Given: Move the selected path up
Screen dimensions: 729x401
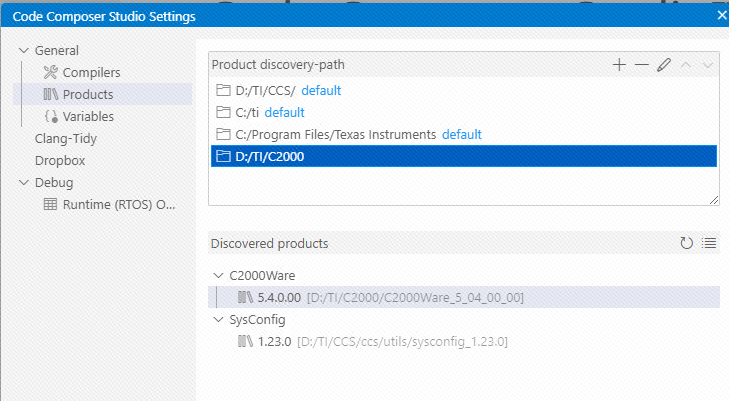Looking at the screenshot, I should click(686, 65).
